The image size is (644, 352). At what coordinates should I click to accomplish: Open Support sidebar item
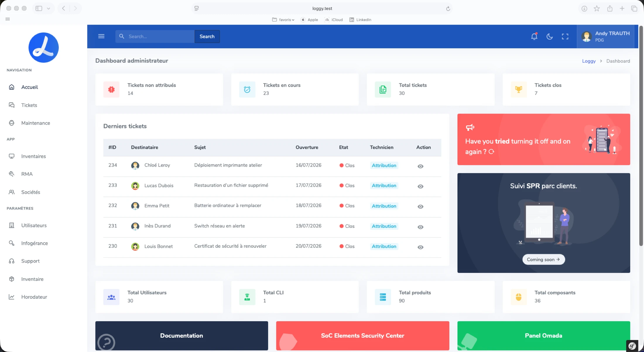coord(30,261)
